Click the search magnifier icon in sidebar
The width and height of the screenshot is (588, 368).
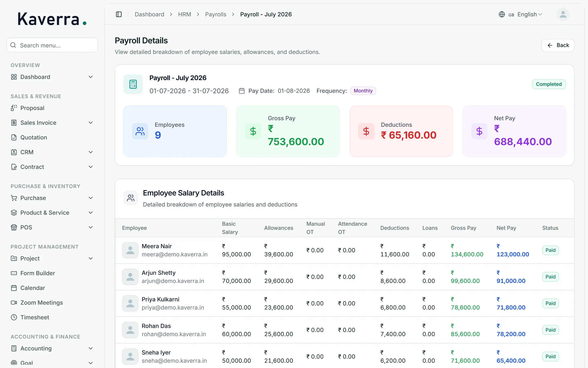(x=13, y=45)
